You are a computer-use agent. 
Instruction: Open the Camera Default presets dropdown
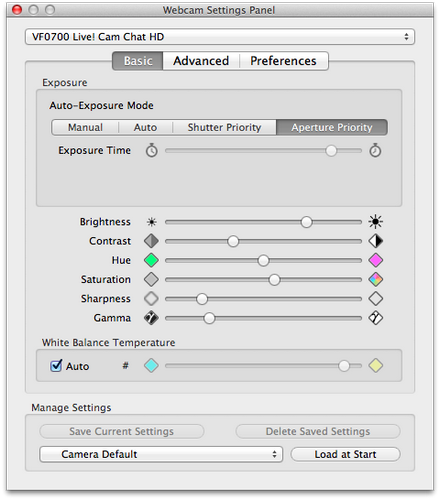click(161, 454)
